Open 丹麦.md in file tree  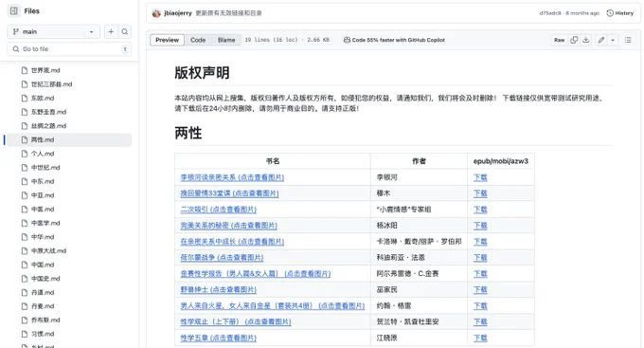(x=43, y=306)
